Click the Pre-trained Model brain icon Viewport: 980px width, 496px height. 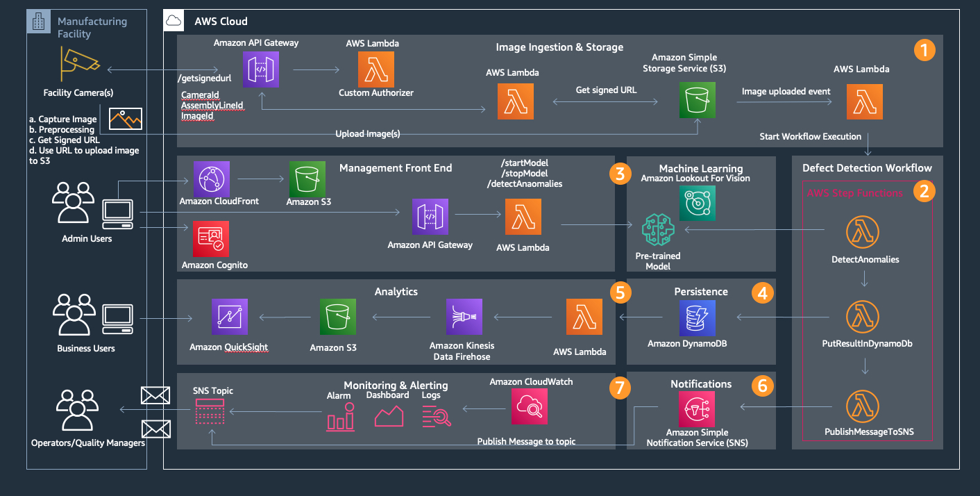658,231
